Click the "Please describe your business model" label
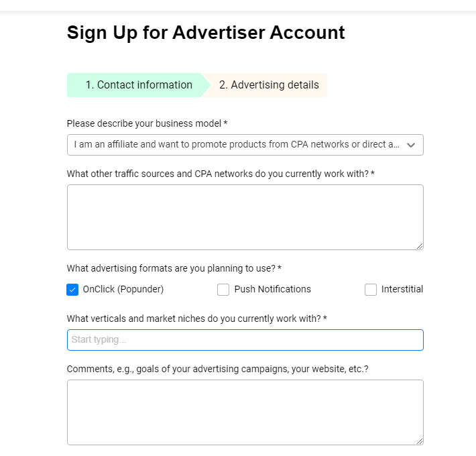This screenshot has height=456, width=476. (x=147, y=124)
